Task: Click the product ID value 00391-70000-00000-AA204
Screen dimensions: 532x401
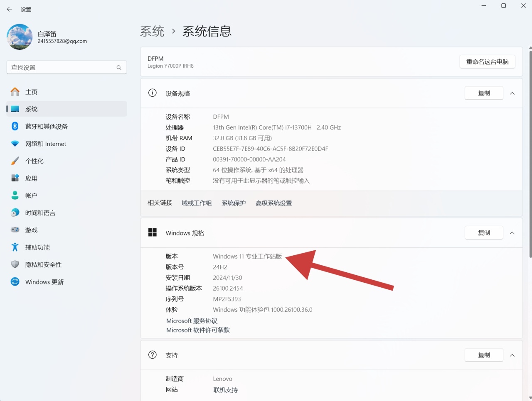Action: click(249, 159)
